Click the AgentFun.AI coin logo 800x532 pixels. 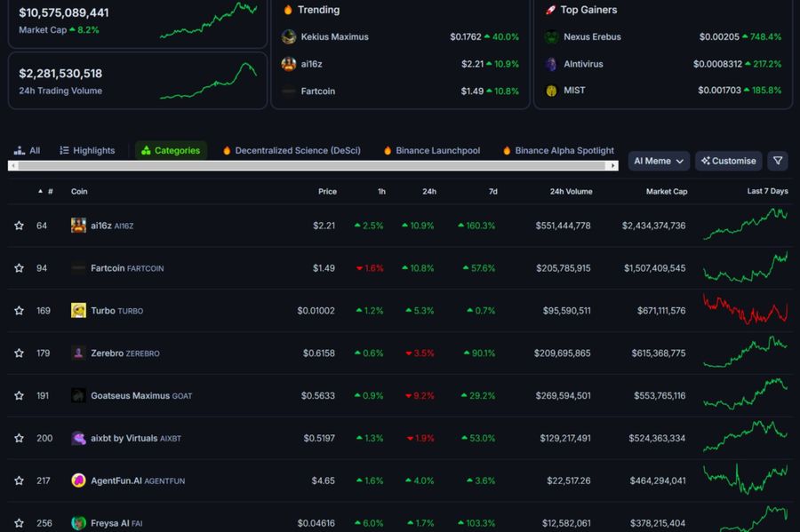click(x=78, y=480)
